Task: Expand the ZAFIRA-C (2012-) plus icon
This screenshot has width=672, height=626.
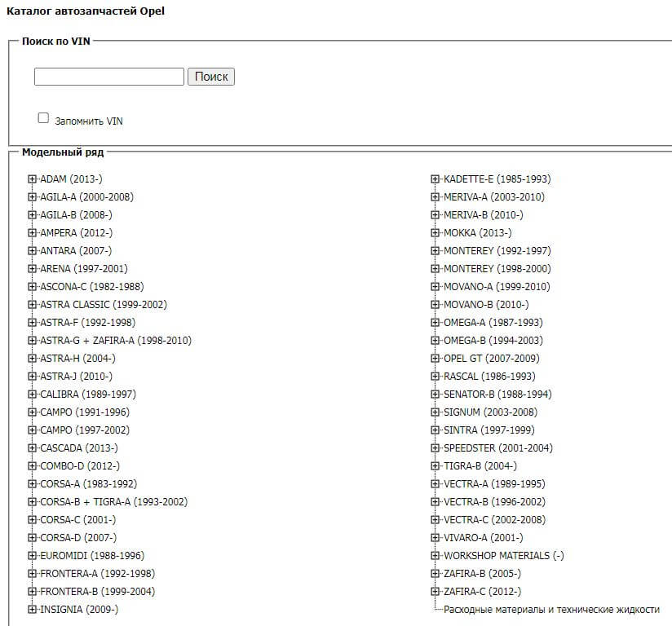Action: click(x=436, y=592)
